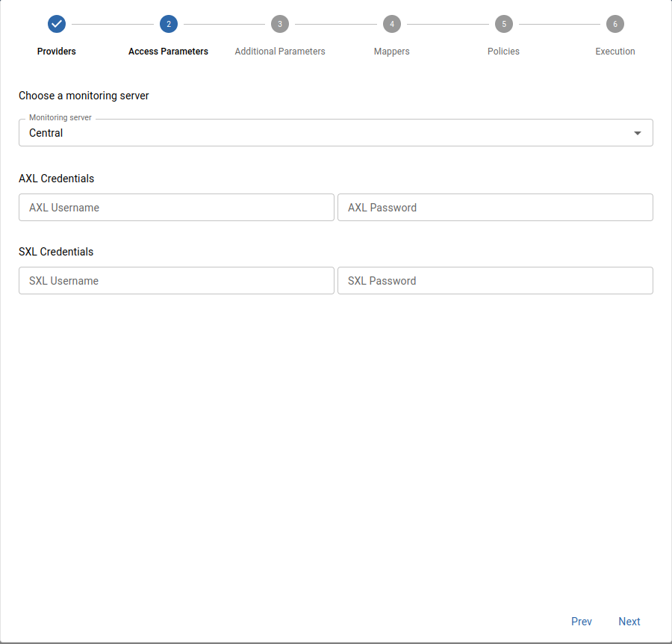
Task: Jump to Additional Parameters step label
Action: 280,52
